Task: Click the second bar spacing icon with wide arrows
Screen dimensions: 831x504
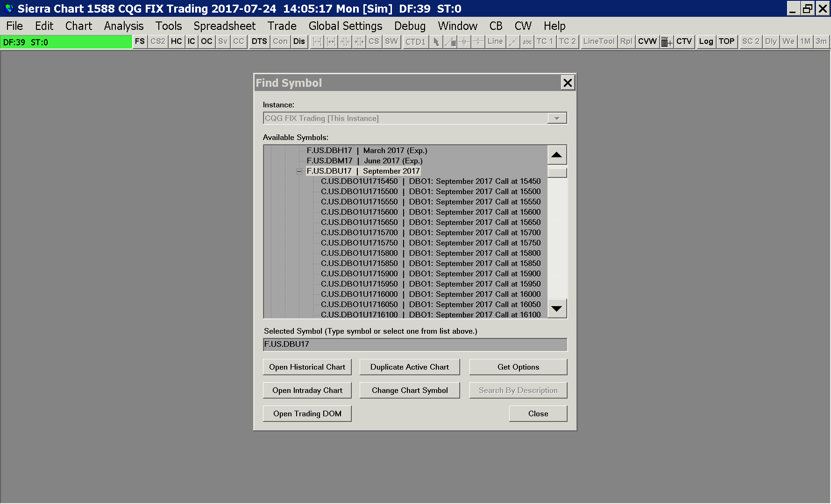Action: (331, 42)
